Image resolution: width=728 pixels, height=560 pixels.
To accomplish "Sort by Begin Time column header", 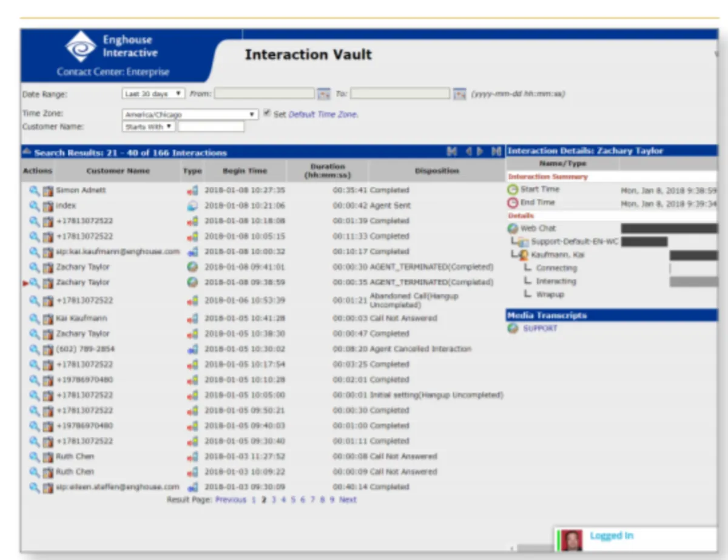I will 244,171.
